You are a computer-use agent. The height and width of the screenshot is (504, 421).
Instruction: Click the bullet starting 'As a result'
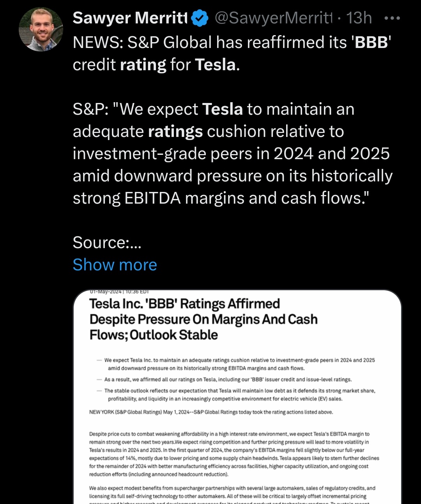tap(228, 380)
